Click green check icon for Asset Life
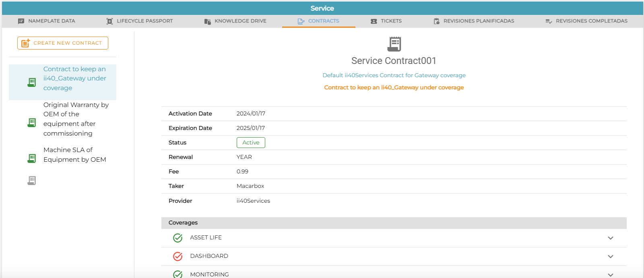The height and width of the screenshot is (278, 644). (178, 238)
